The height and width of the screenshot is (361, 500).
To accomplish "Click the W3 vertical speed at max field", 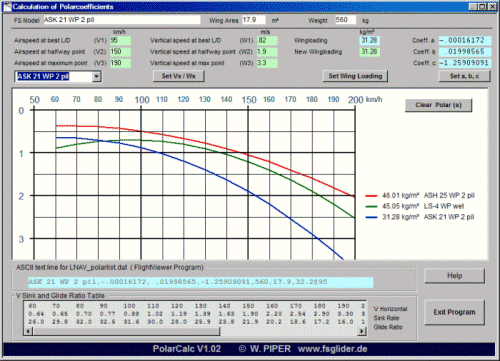I will (267, 63).
